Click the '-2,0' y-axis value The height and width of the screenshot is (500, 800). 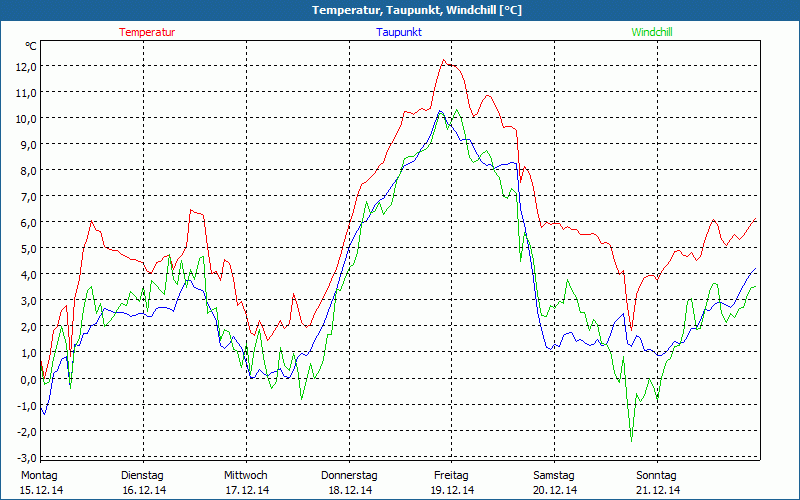[x=27, y=431]
